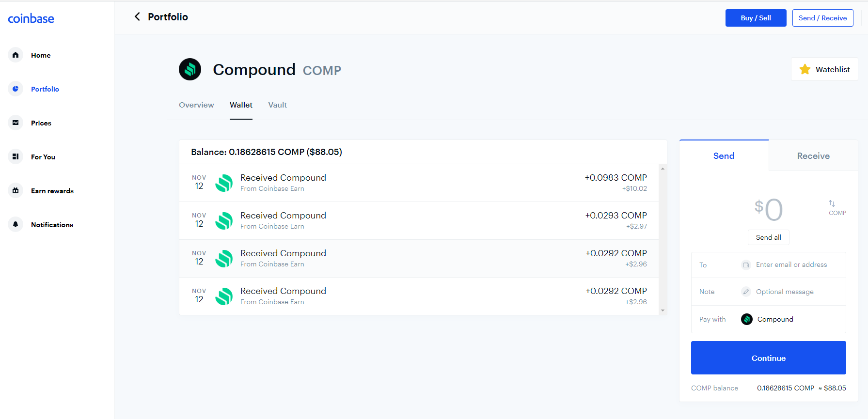Viewport: 868px width, 419px height.
Task: Open the Notifications sidebar label
Action: point(52,225)
